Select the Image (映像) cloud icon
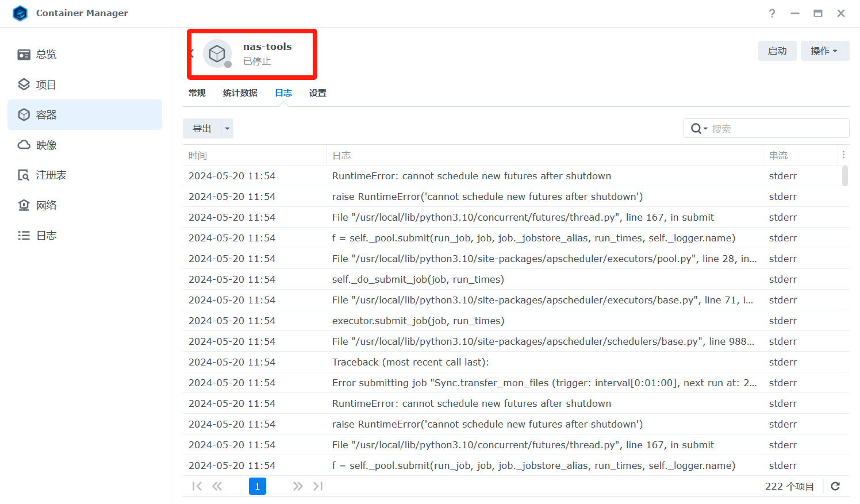860x504 pixels. (x=24, y=145)
